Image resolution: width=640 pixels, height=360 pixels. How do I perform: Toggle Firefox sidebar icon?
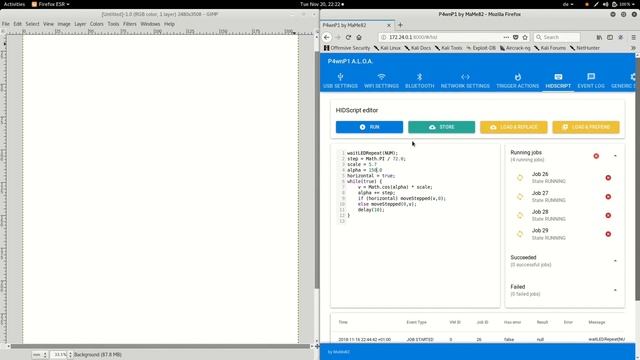610,37
